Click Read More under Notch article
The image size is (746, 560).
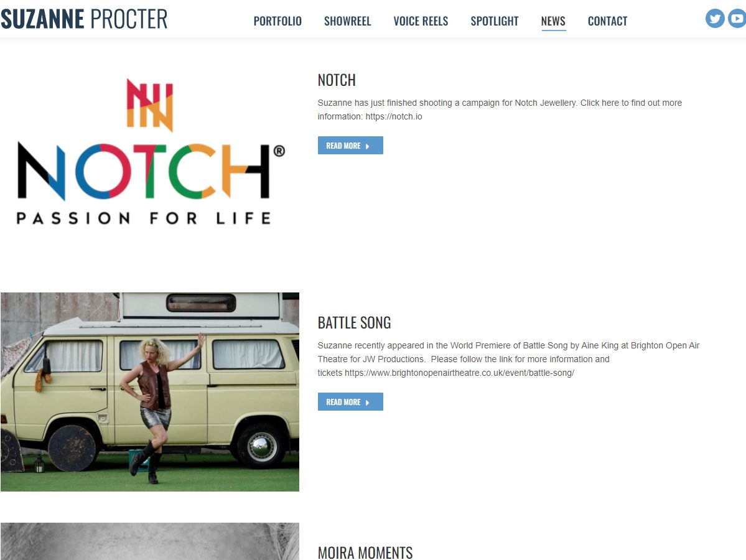[350, 146]
